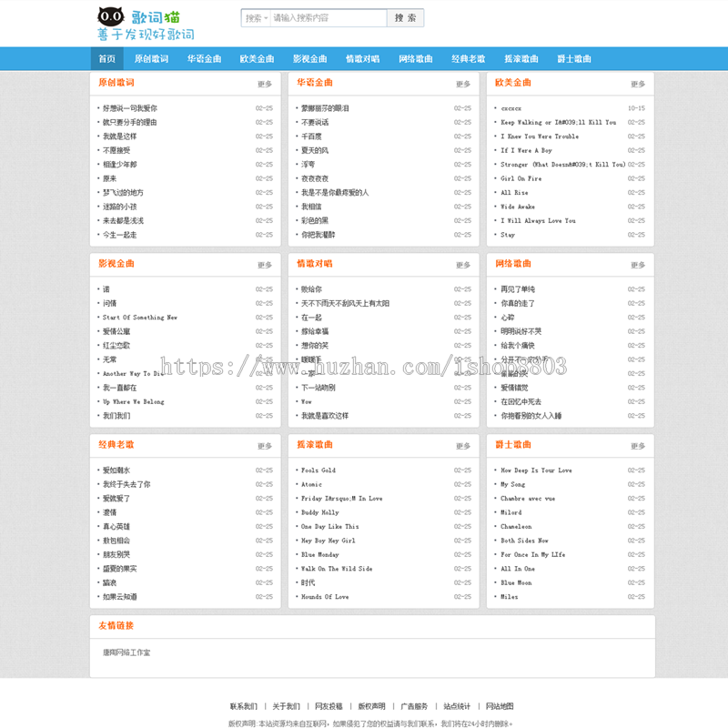Open the song Both Sides Now
This screenshot has height=728, width=728.
tap(524, 541)
